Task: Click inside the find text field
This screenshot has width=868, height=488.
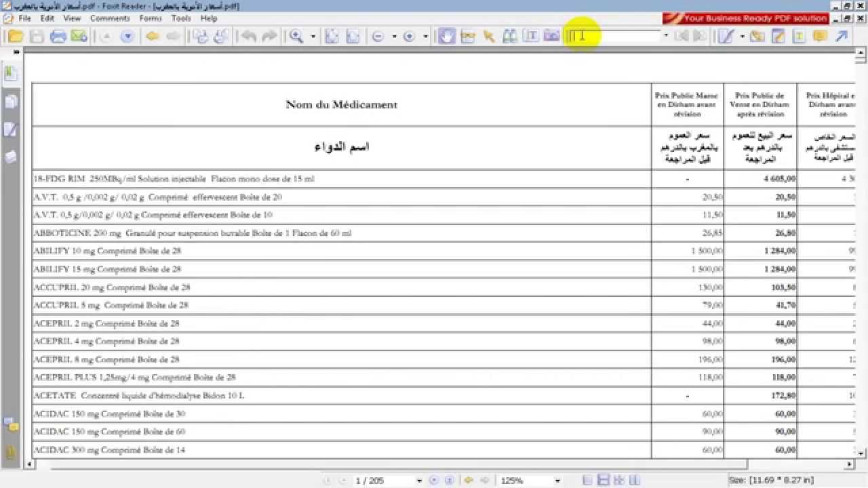Action: pos(614,36)
